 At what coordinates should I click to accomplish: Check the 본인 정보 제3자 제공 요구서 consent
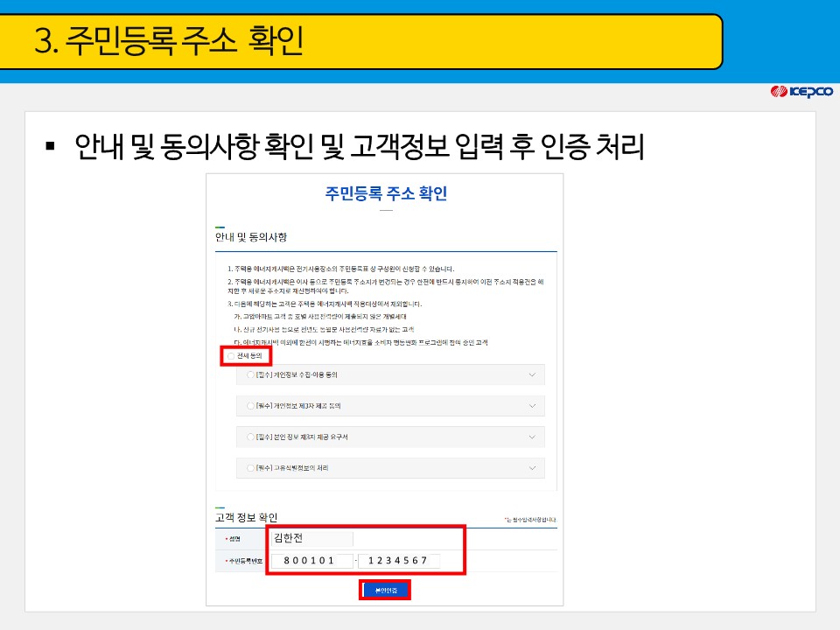click(x=251, y=436)
